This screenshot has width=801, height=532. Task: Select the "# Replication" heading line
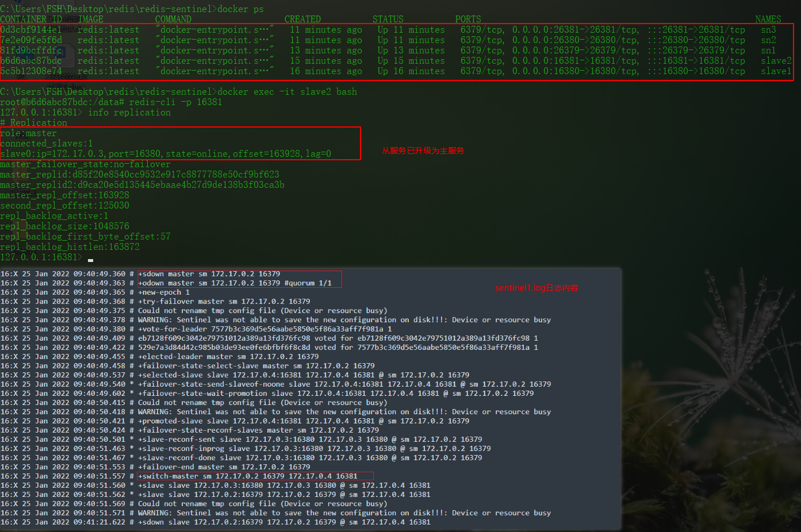point(33,123)
